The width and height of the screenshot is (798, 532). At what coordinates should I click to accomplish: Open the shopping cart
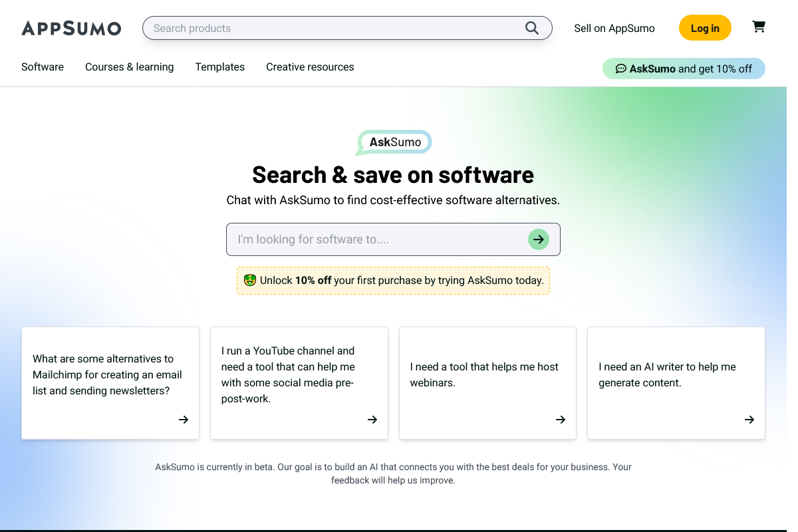click(758, 27)
